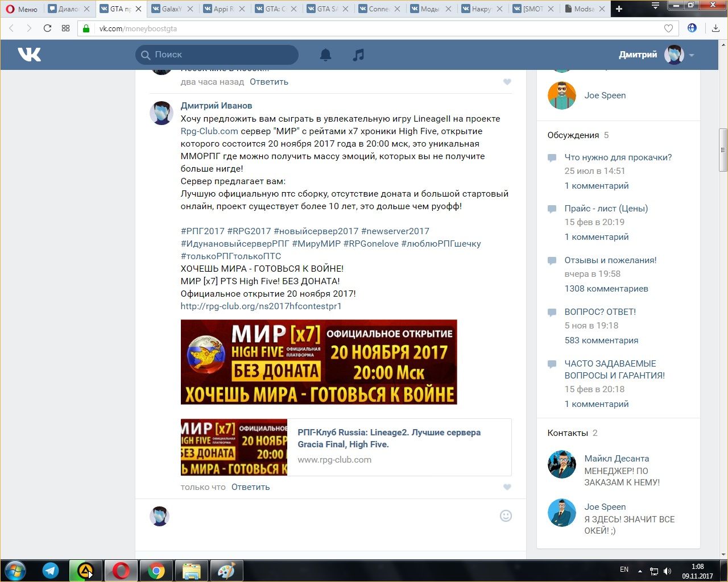Follow the rpg-club.org/ns2017hfcontestpr1 link

[261, 306]
